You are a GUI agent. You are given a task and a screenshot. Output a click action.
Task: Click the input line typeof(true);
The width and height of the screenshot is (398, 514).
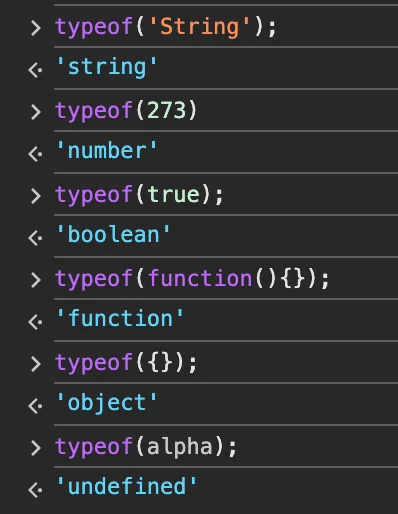(139, 195)
